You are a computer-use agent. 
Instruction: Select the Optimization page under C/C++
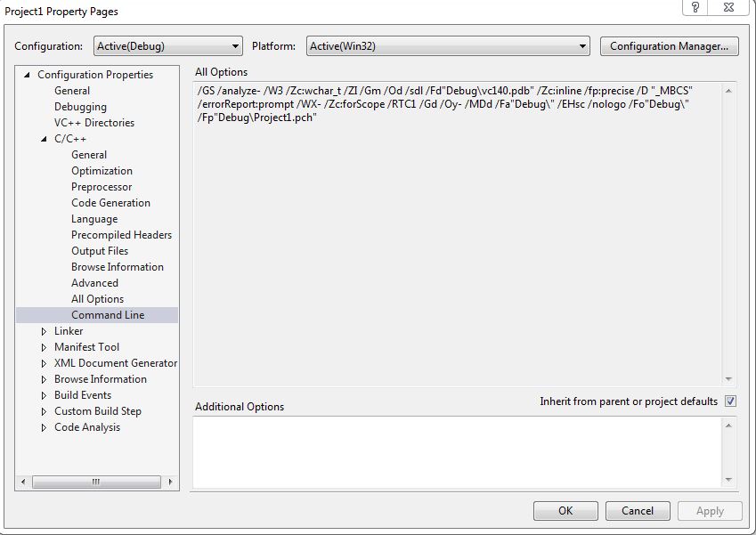[x=102, y=171]
